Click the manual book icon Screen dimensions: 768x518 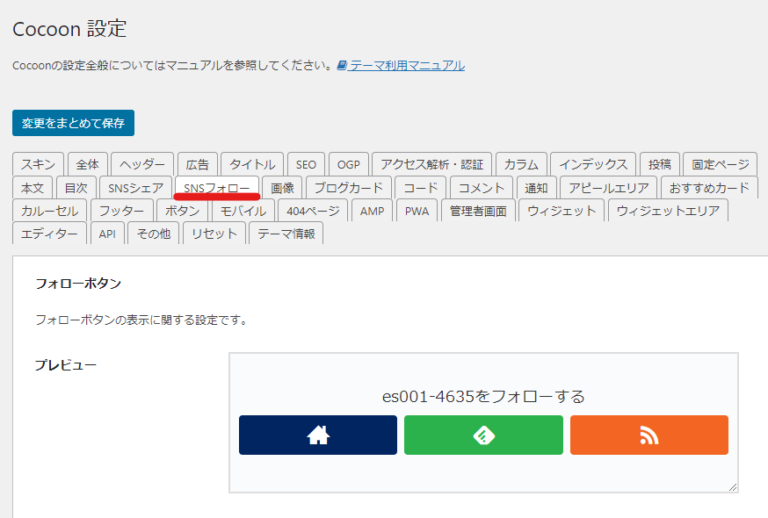342,65
